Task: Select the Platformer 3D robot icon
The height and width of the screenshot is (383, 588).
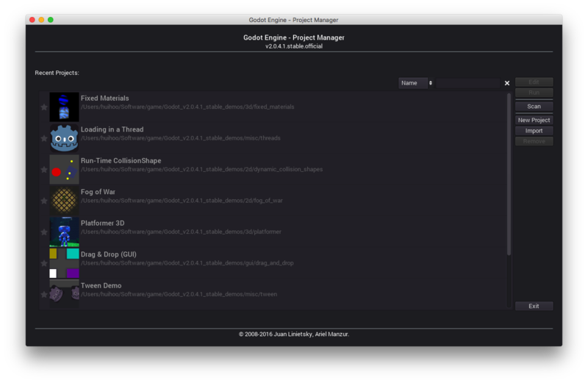Action: (64, 232)
